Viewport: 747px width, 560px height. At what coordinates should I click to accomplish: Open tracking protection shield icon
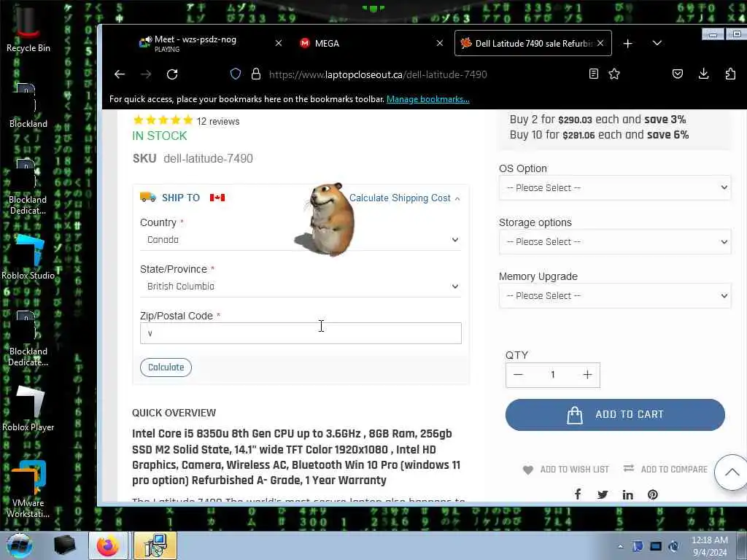[236, 74]
